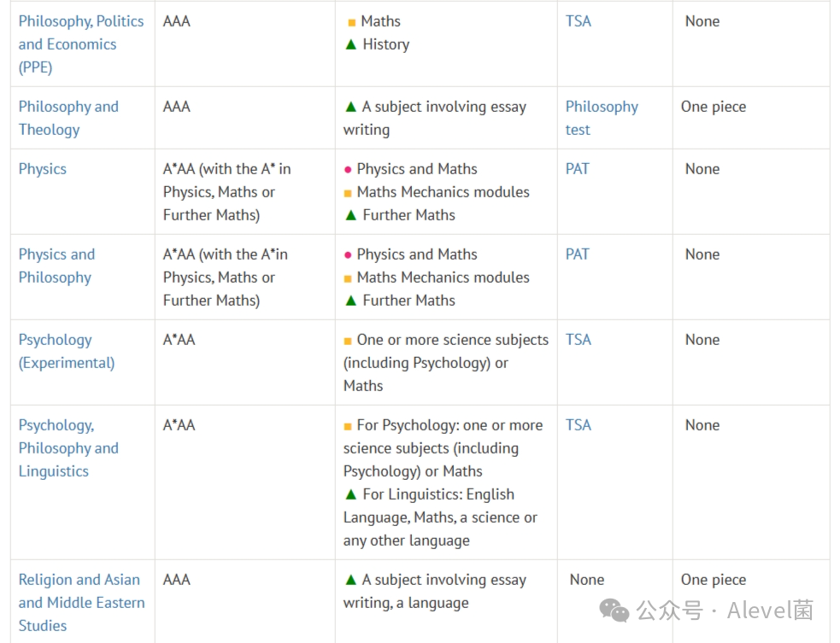Viewport: 840px width, 643px height.
Task: Open the Philosophy test link
Action: point(602,118)
